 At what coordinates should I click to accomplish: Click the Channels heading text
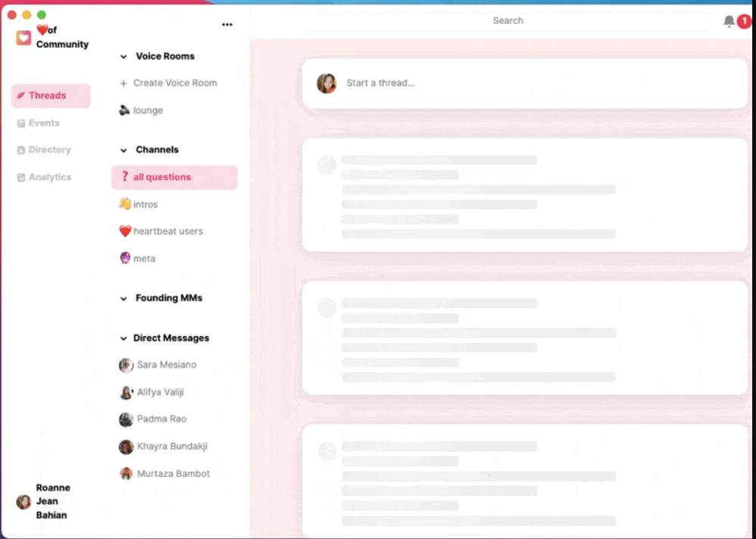click(157, 150)
